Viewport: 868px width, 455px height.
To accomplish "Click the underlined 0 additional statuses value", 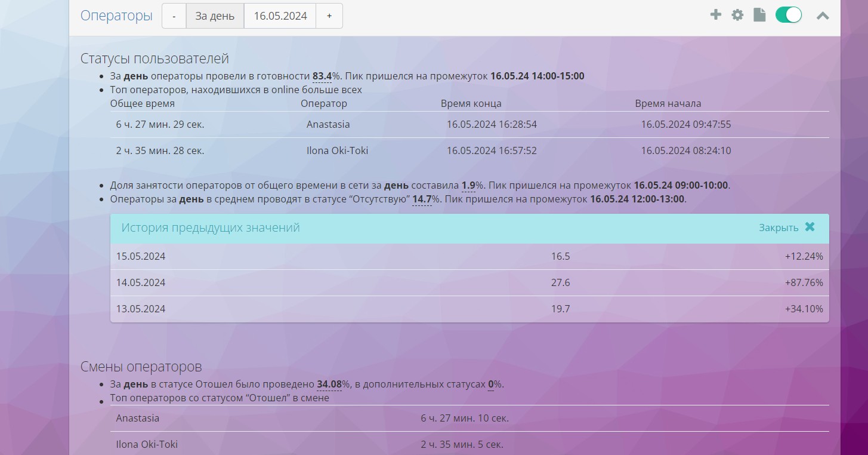I will click(491, 384).
